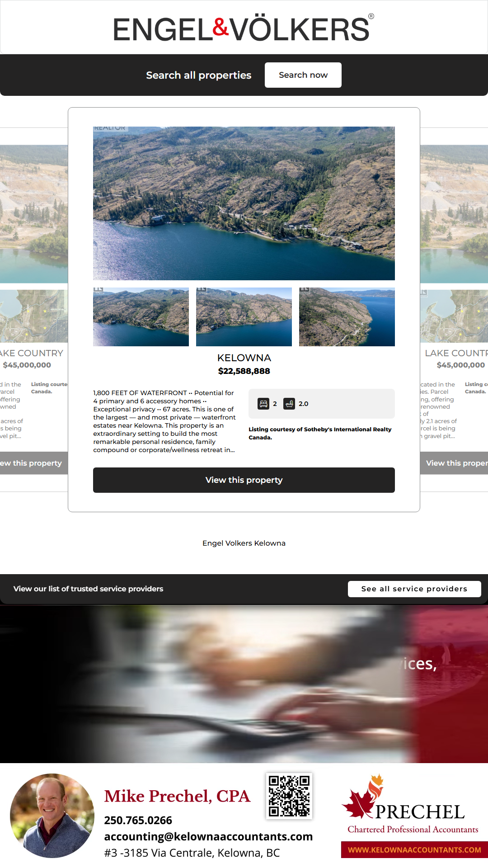Click the bathtub icon
Screen dimensions: 488x868
coord(289,404)
